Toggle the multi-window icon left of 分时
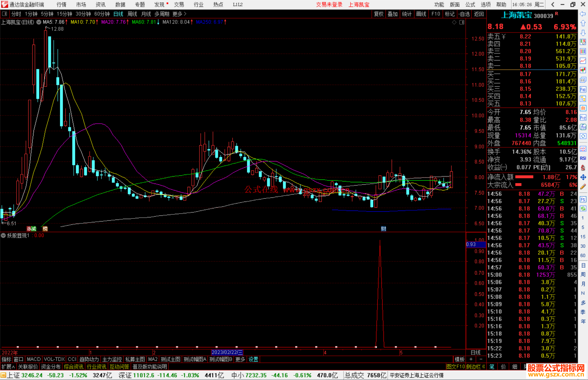This screenshot has height=380, width=588. pyautogui.click(x=5, y=14)
